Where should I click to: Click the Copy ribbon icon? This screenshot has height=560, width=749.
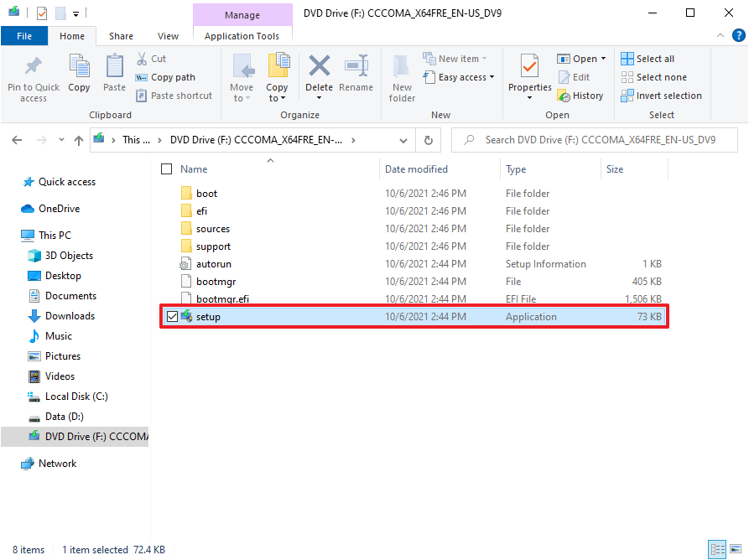click(79, 66)
